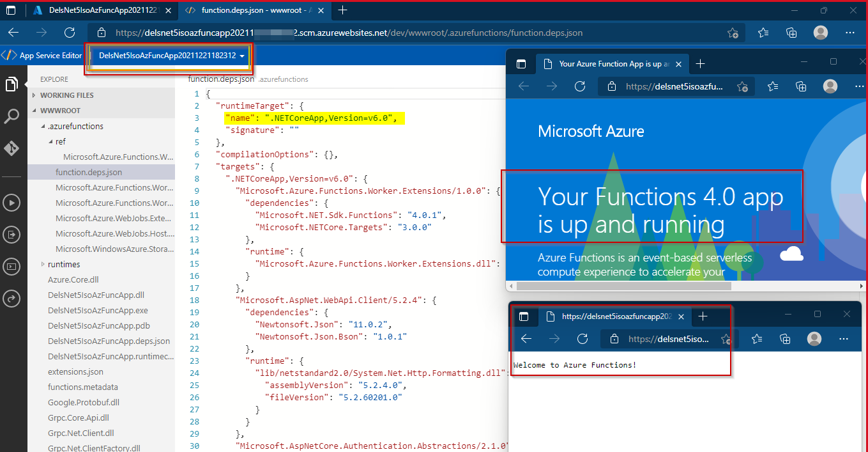Open profile avatar in main browser window

pos(821,33)
